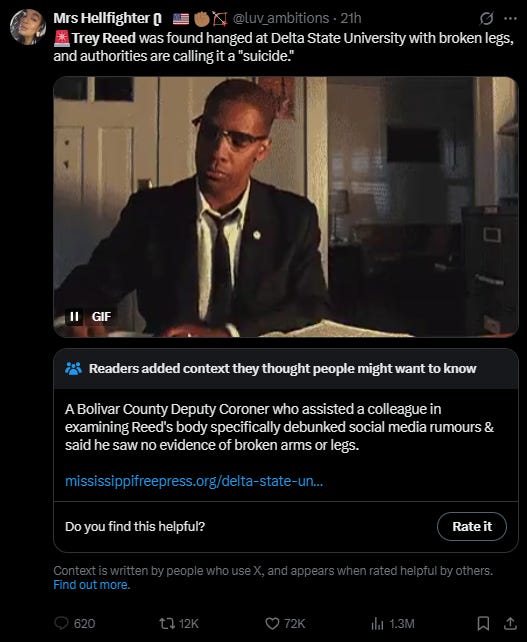The height and width of the screenshot is (642, 527).
Task: Click the GIF label badge
Action: click(101, 316)
